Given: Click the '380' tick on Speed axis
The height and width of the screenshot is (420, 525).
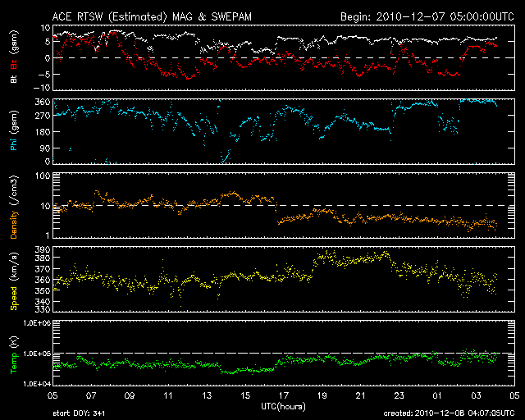Looking at the screenshot, I should 43,258.
